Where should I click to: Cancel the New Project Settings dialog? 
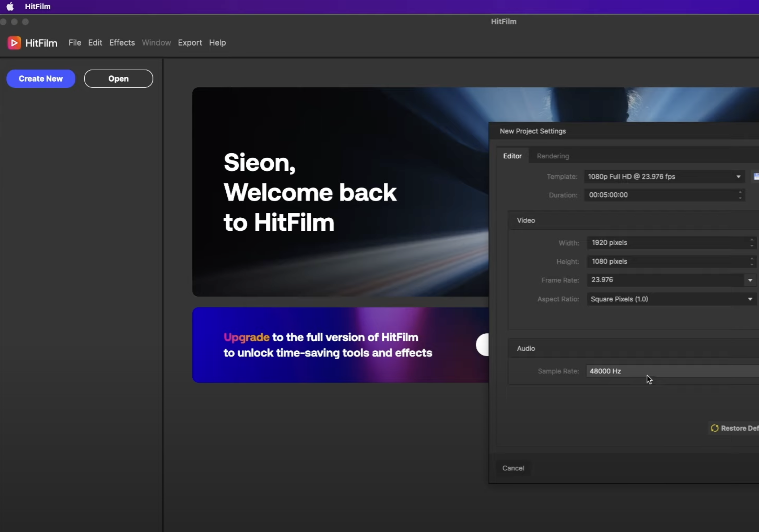point(513,468)
